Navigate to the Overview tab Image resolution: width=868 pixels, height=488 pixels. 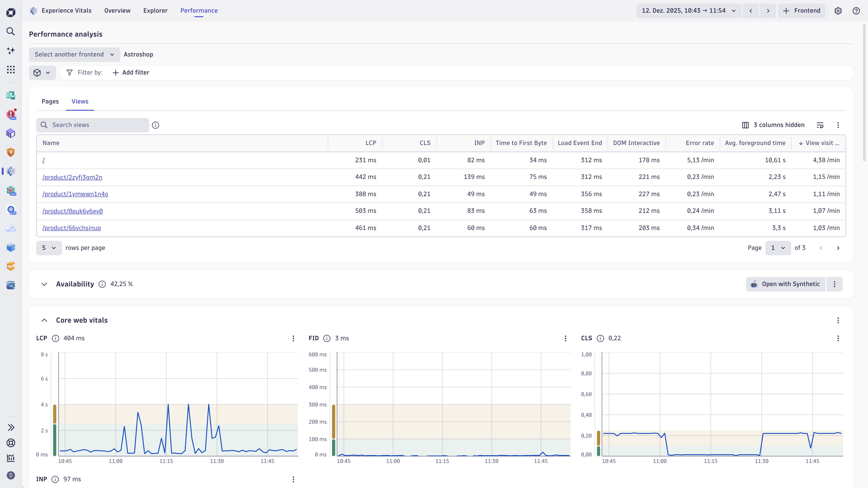pyautogui.click(x=117, y=10)
